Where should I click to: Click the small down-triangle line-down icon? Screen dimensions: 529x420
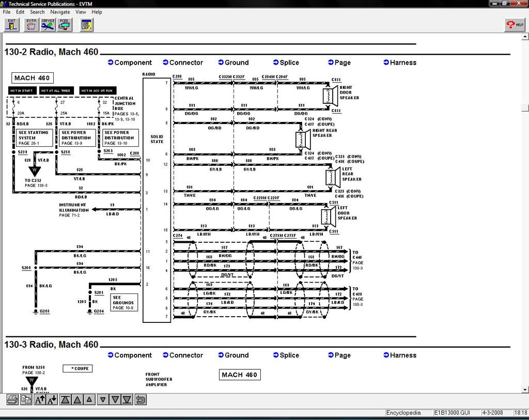point(103,400)
